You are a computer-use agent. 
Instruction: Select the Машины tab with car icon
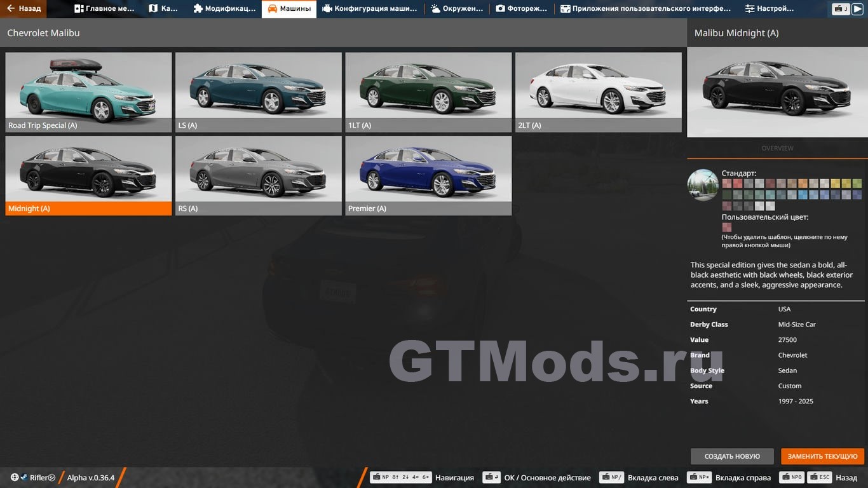tap(289, 9)
